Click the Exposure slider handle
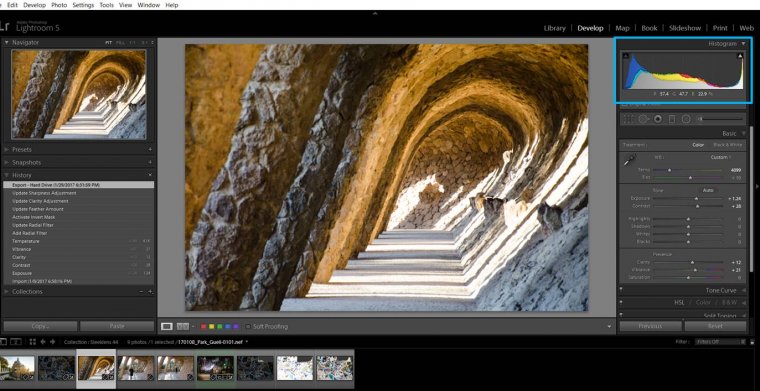 pyautogui.click(x=697, y=198)
